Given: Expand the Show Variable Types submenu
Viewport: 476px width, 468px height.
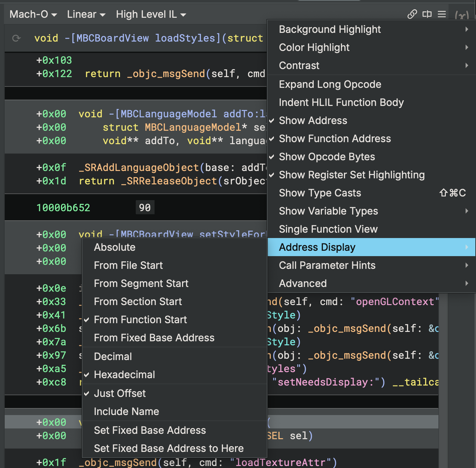Looking at the screenshot, I should pyautogui.click(x=372, y=211).
